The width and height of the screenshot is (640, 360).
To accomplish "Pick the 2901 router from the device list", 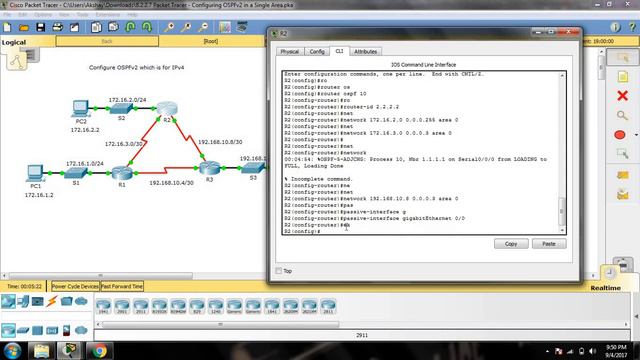I will pyautogui.click(x=122, y=306).
